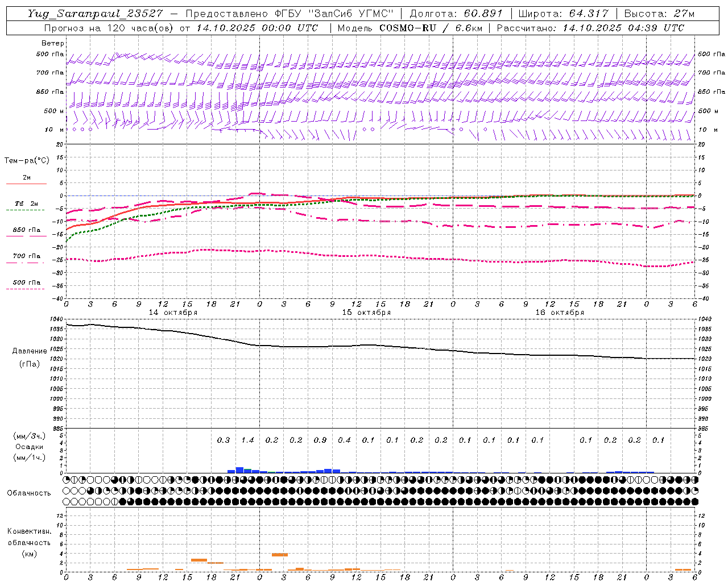This screenshot has width=728, height=582.
Task: Click the Конвективн. облачность label
Action: coord(29,537)
